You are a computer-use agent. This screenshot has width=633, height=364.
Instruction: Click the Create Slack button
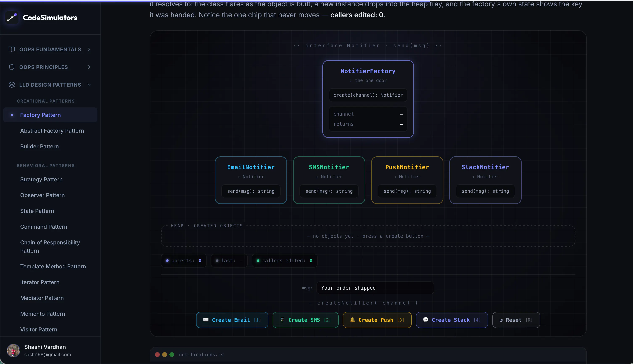click(x=452, y=320)
